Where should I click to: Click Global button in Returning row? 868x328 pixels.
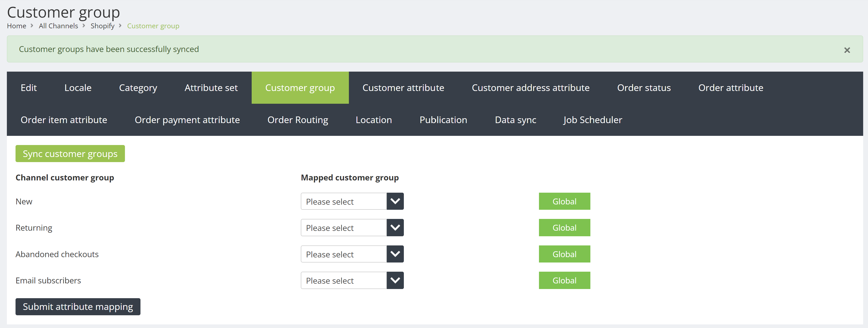pyautogui.click(x=564, y=227)
